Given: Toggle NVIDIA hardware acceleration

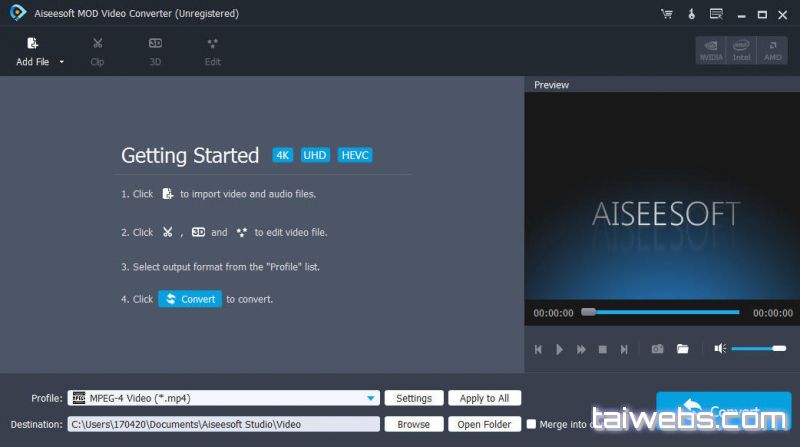Looking at the screenshot, I should [x=710, y=50].
